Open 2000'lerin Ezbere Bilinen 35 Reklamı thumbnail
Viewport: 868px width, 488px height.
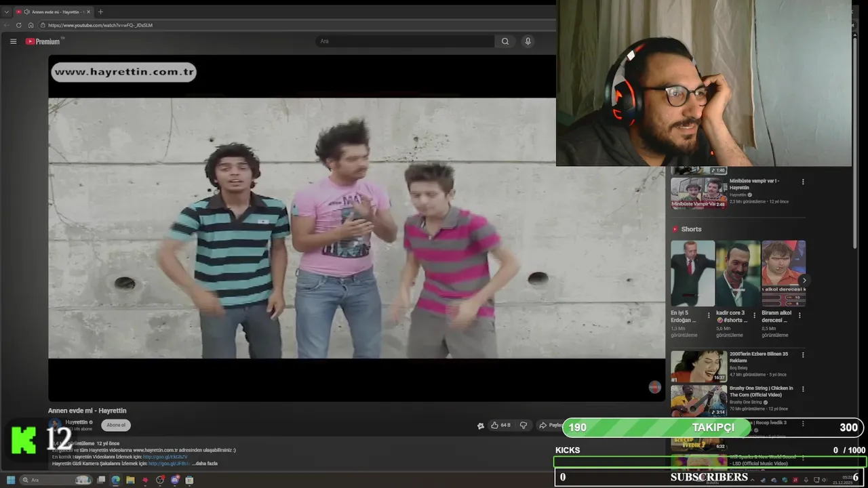[x=698, y=366]
